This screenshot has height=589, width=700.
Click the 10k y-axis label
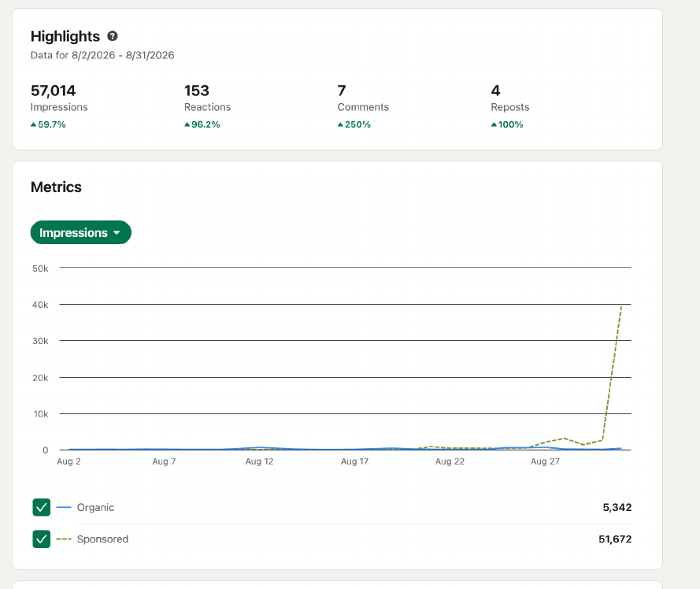click(41, 414)
